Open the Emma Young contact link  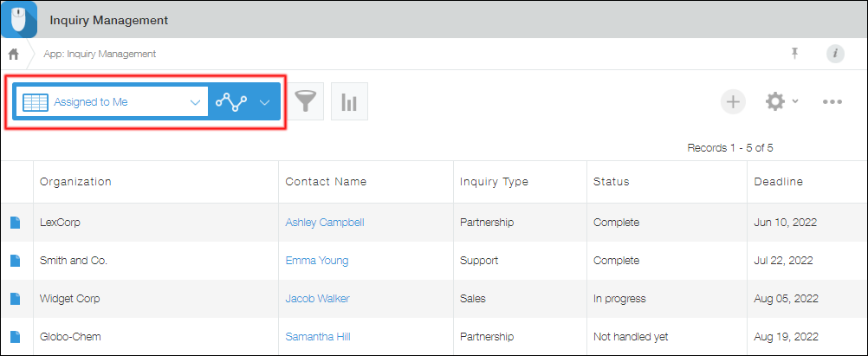coord(317,261)
